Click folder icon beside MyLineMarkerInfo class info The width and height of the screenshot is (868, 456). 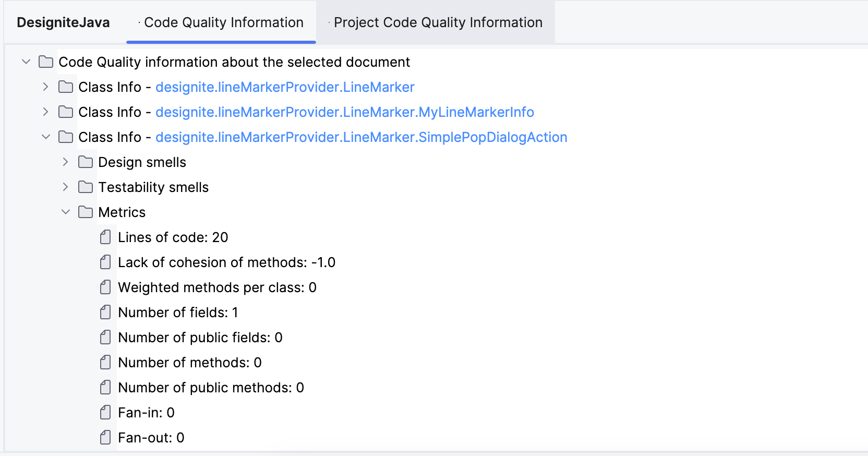66,112
